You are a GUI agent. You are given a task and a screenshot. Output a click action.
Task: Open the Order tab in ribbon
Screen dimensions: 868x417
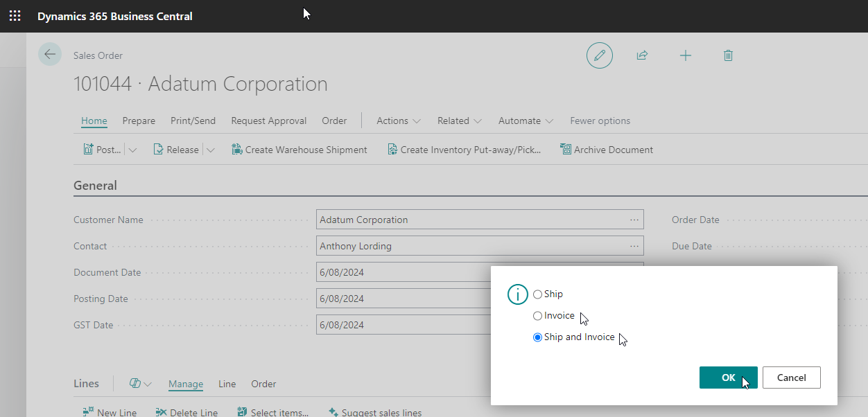(334, 121)
